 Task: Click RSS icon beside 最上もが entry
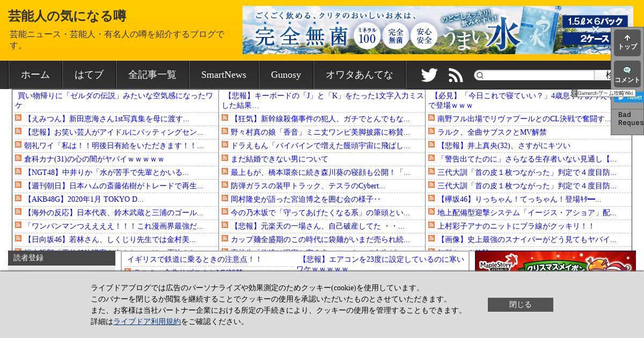pos(225,172)
